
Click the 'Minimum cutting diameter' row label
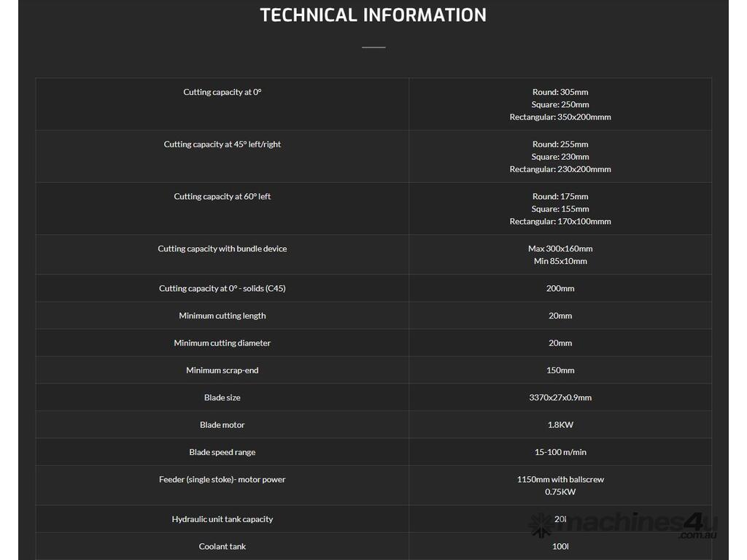coord(222,343)
